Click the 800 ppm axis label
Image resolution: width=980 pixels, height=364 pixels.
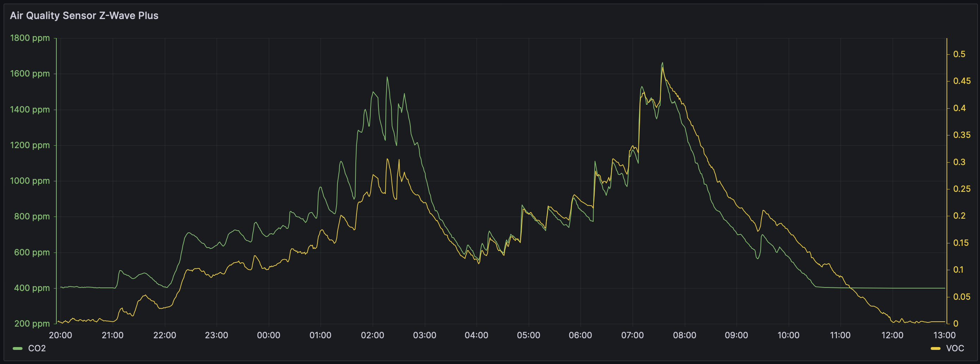click(32, 217)
